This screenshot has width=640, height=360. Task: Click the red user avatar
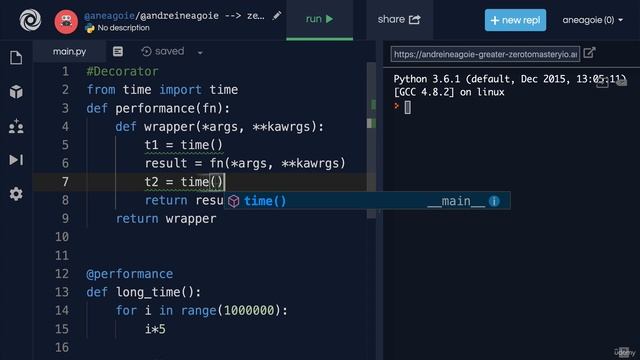66,22
